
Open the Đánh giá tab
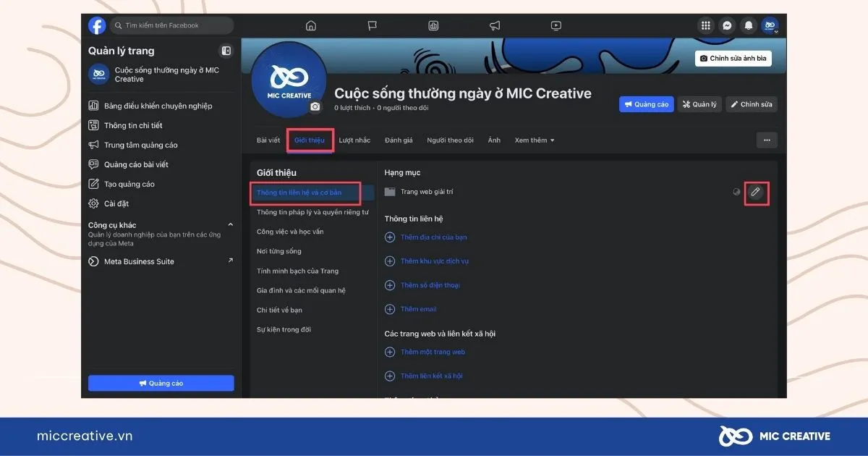[399, 140]
